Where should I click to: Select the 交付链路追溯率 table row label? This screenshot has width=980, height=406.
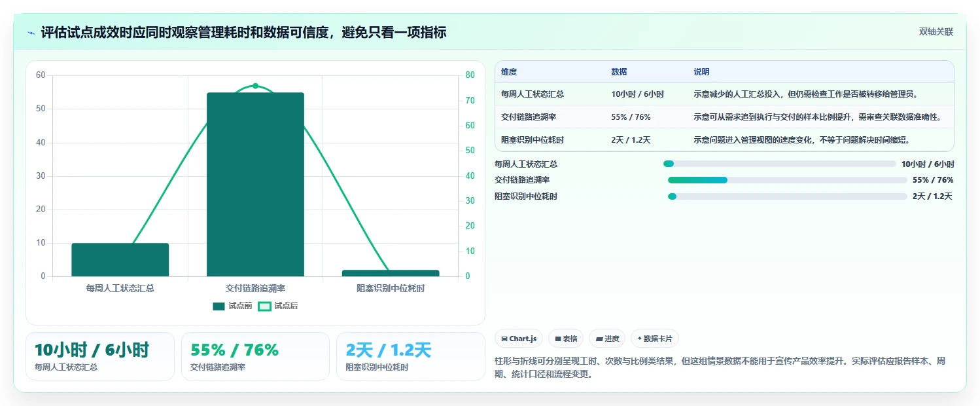(x=529, y=117)
